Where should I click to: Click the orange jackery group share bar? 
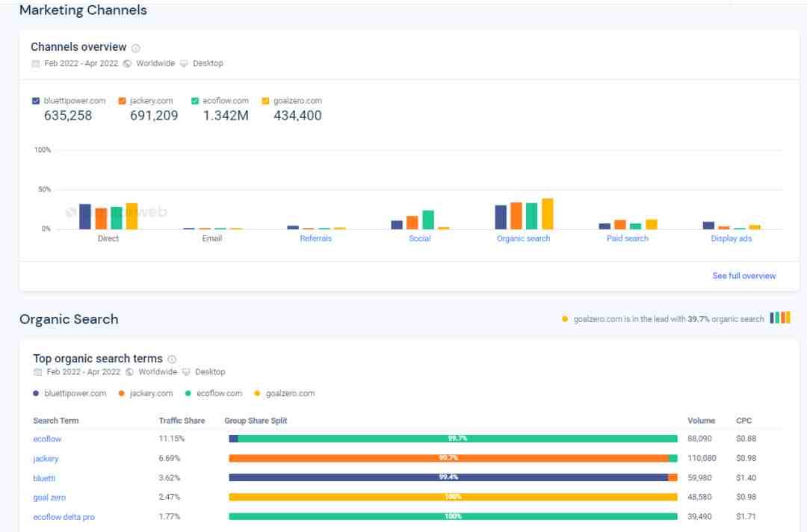click(x=448, y=458)
